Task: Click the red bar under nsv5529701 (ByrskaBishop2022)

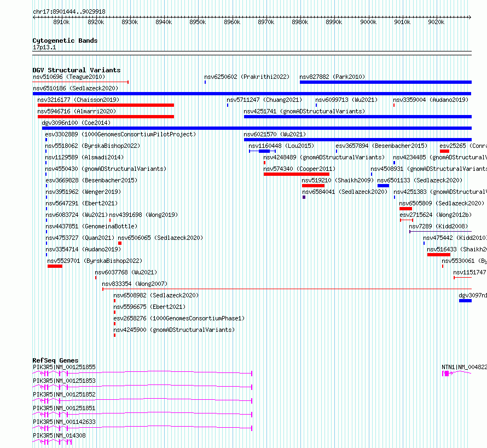Action: click(55, 266)
